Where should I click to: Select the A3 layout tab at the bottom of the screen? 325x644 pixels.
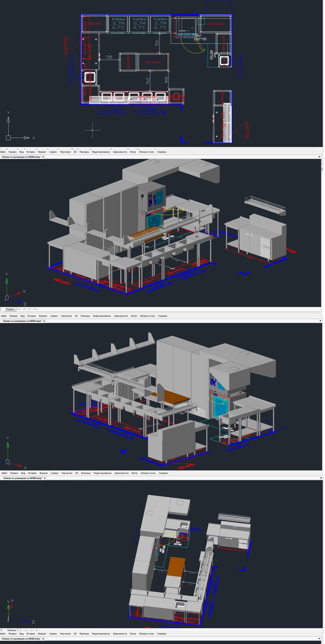click(x=24, y=631)
